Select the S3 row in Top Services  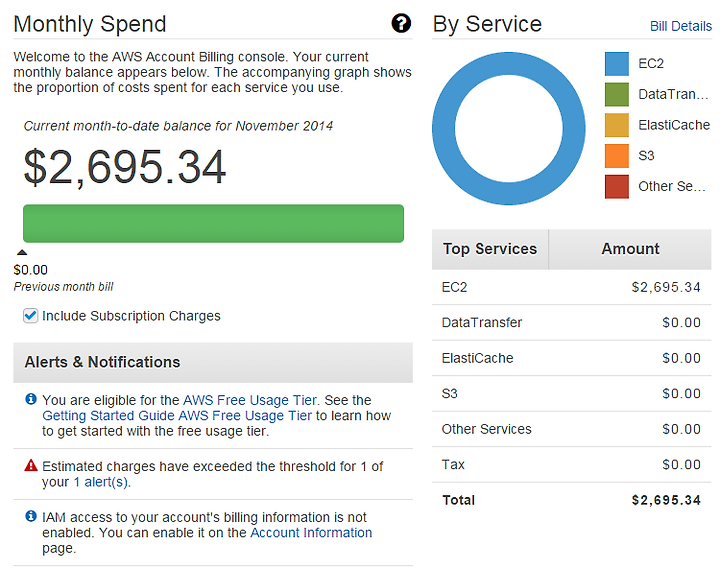pos(572,394)
